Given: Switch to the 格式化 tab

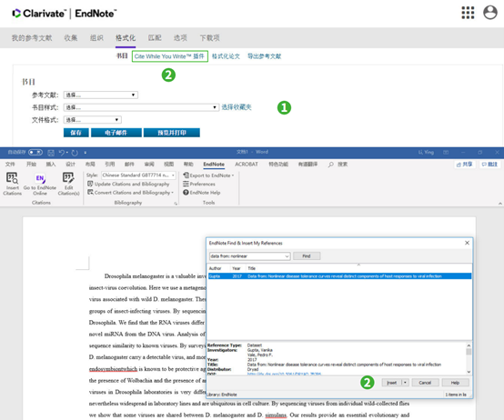Looking at the screenshot, I should 126,38.
